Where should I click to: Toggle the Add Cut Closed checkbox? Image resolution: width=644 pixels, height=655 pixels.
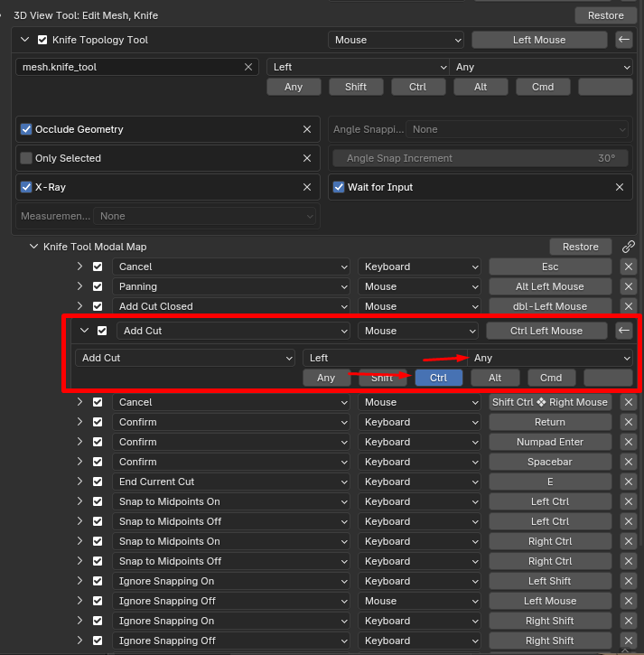coord(98,306)
